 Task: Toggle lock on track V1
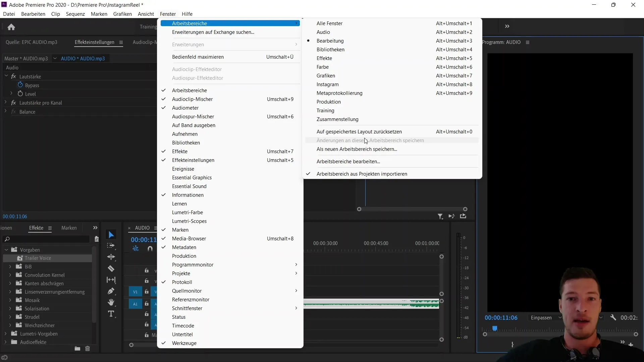147,292
